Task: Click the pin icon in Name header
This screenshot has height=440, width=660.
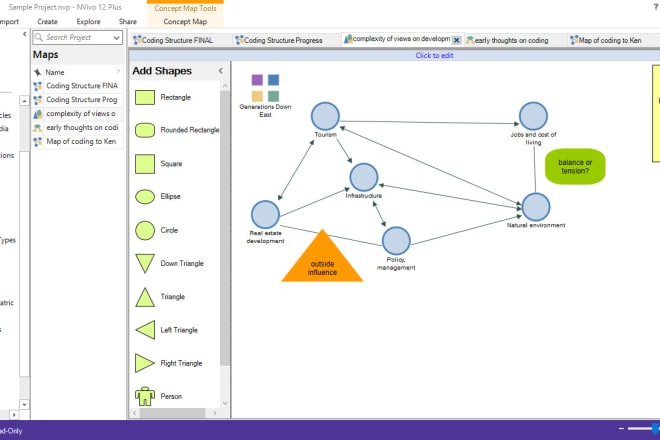Action: (38, 72)
